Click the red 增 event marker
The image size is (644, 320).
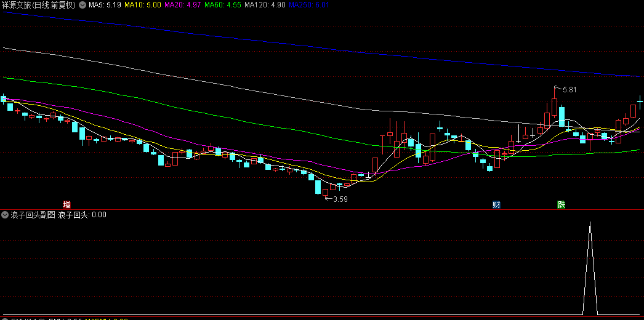pos(66,205)
